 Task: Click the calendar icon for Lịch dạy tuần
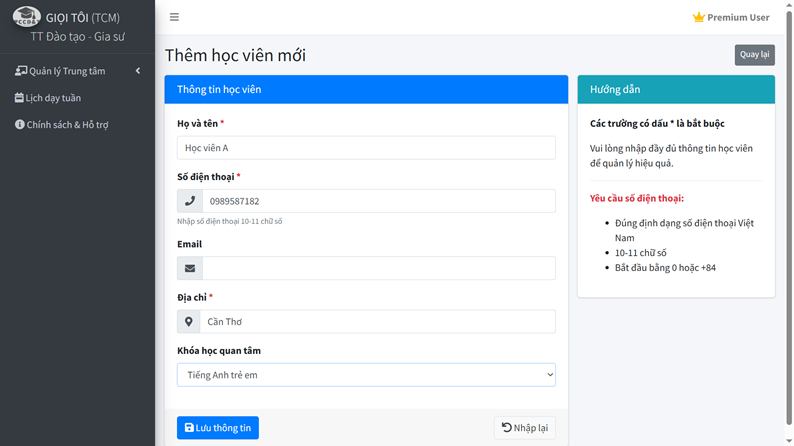tap(19, 98)
